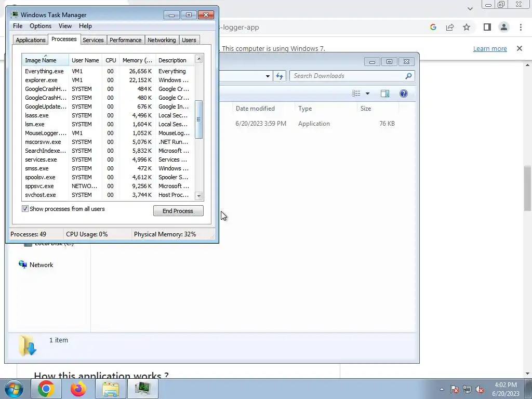The image size is (532, 399).
Task: Toggle Explorer preview pane icon
Action: 385,94
